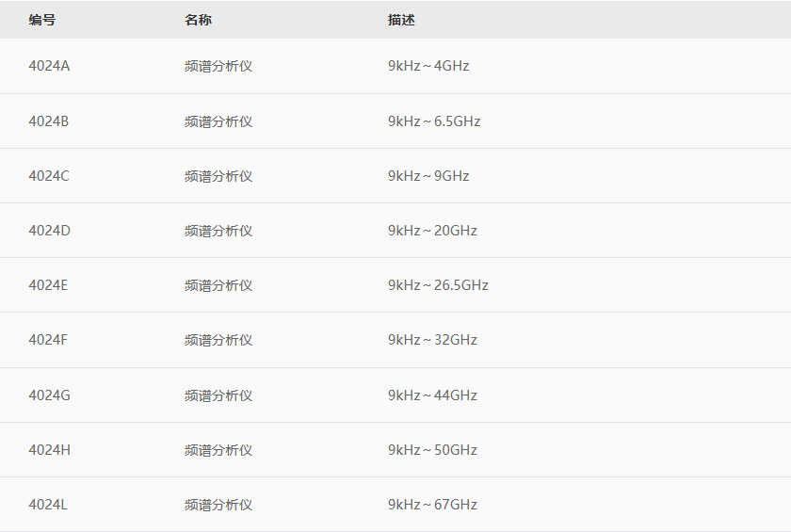Click the 9kHz～4GHz description
The height and width of the screenshot is (532, 791).
click(x=428, y=66)
